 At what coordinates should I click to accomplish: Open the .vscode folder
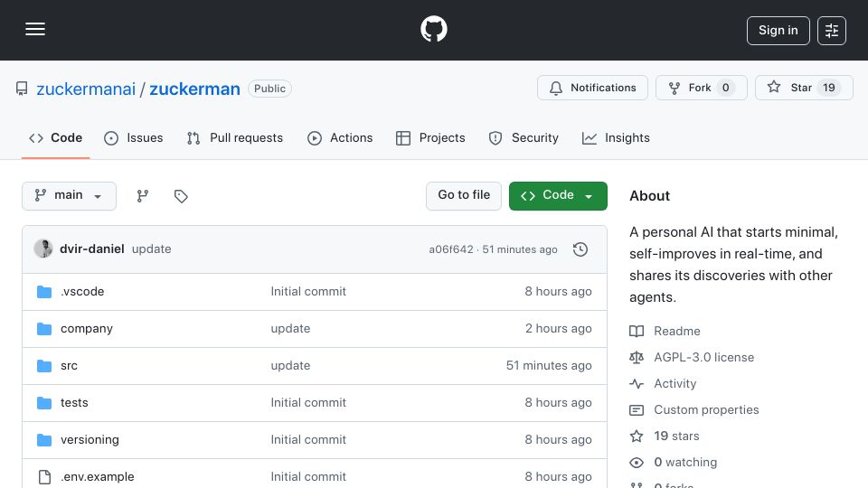[82, 292]
